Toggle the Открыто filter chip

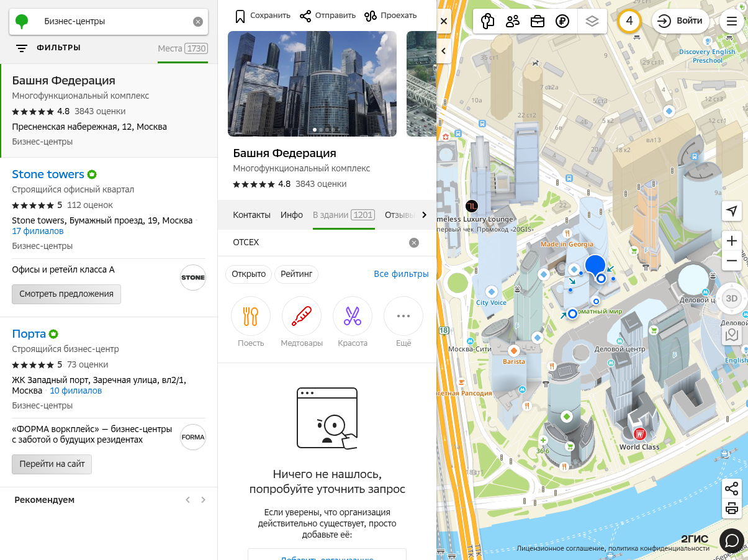pos(248,274)
